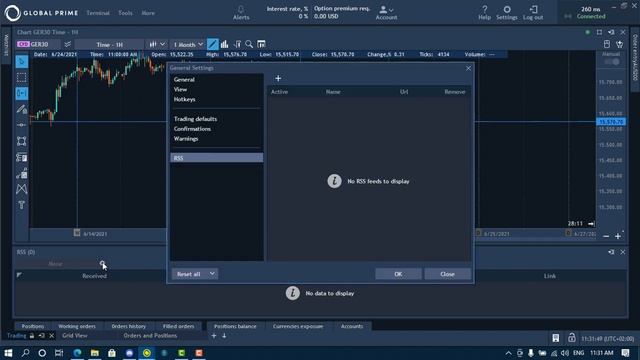Image resolution: width=640 pixels, height=360 pixels.
Task: Zoom out the chart with minus
Action: pyautogui.click(x=606, y=236)
